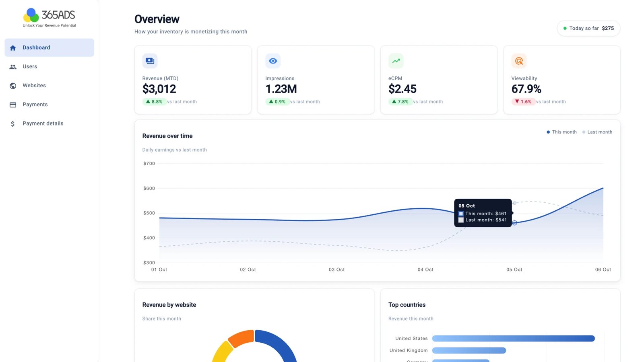
Task: Click the 8.8% revenue change badge
Action: click(155, 102)
